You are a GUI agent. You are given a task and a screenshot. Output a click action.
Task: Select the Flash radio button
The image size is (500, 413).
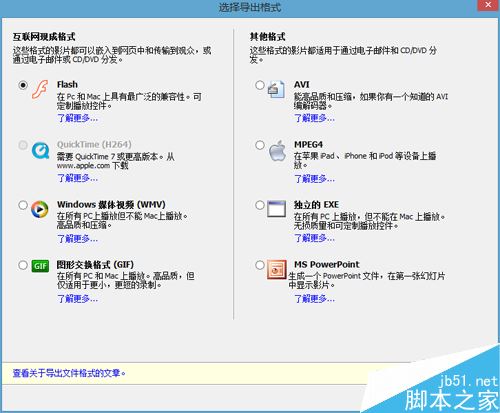pyautogui.click(x=23, y=85)
